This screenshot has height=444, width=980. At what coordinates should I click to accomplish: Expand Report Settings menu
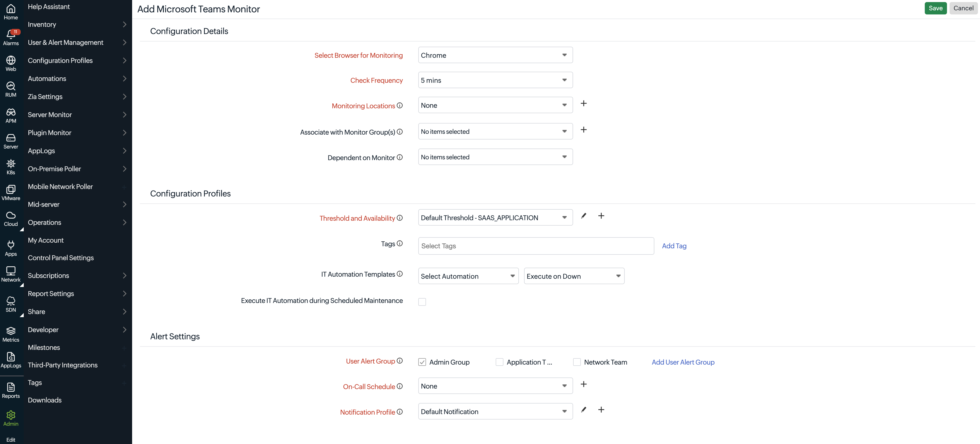coord(78,293)
